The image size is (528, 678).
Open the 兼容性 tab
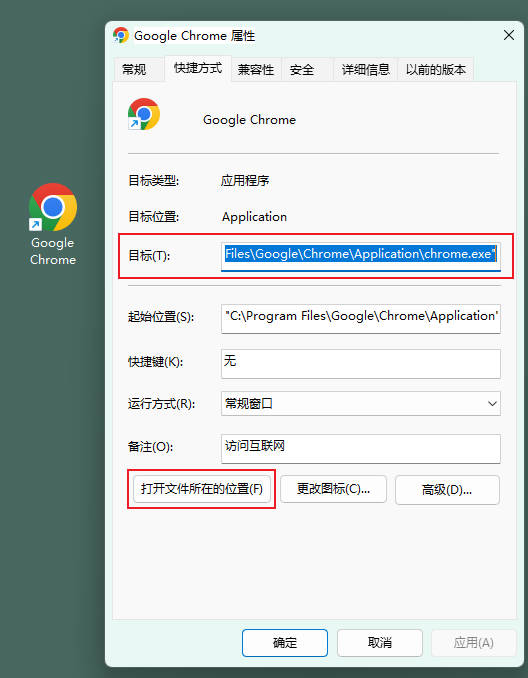(256, 69)
